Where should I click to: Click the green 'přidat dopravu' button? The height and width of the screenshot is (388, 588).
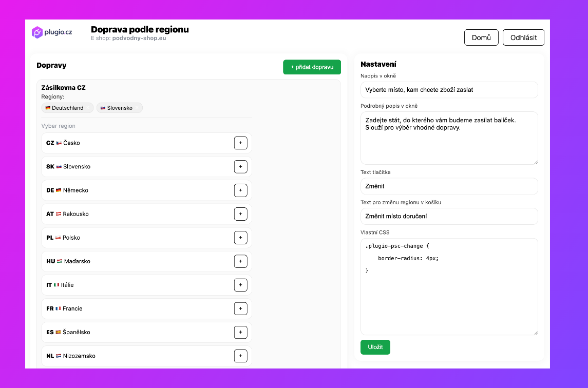(x=312, y=67)
